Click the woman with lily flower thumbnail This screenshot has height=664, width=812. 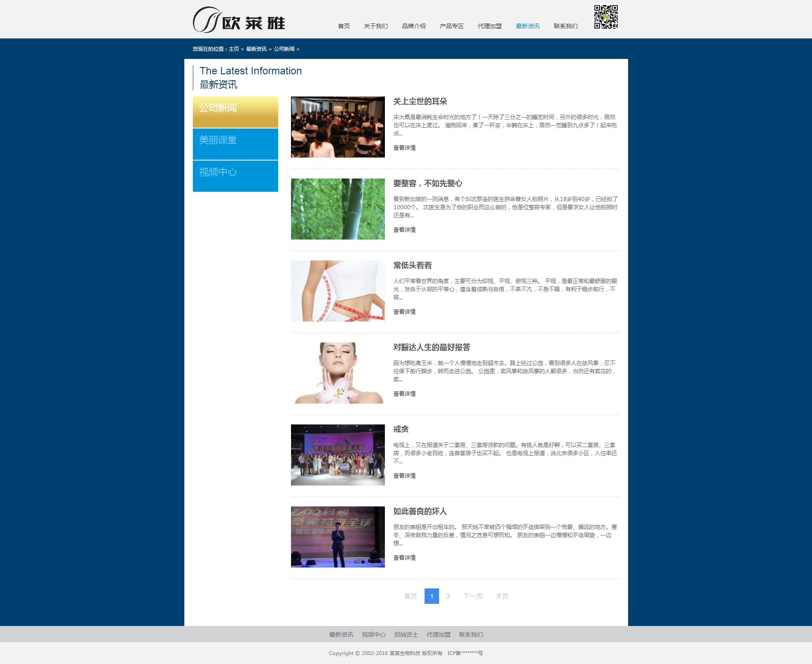pyautogui.click(x=338, y=373)
